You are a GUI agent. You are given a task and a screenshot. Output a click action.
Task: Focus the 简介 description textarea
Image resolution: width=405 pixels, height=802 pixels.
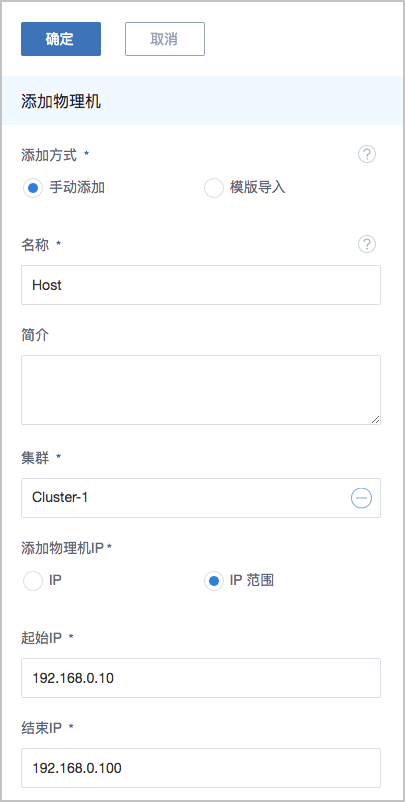coord(201,390)
